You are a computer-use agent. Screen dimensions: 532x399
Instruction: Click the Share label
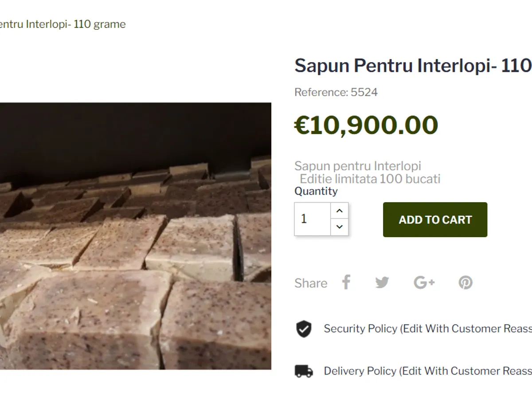[311, 283]
